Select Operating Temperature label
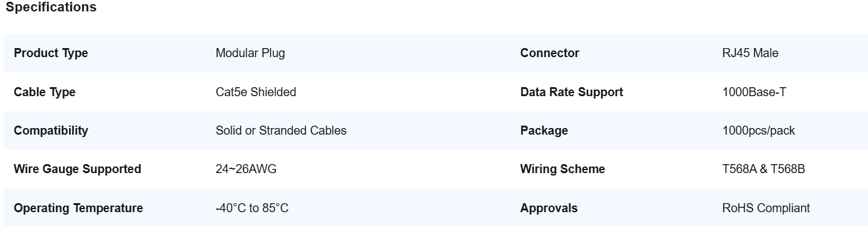868x226 pixels. [78, 208]
